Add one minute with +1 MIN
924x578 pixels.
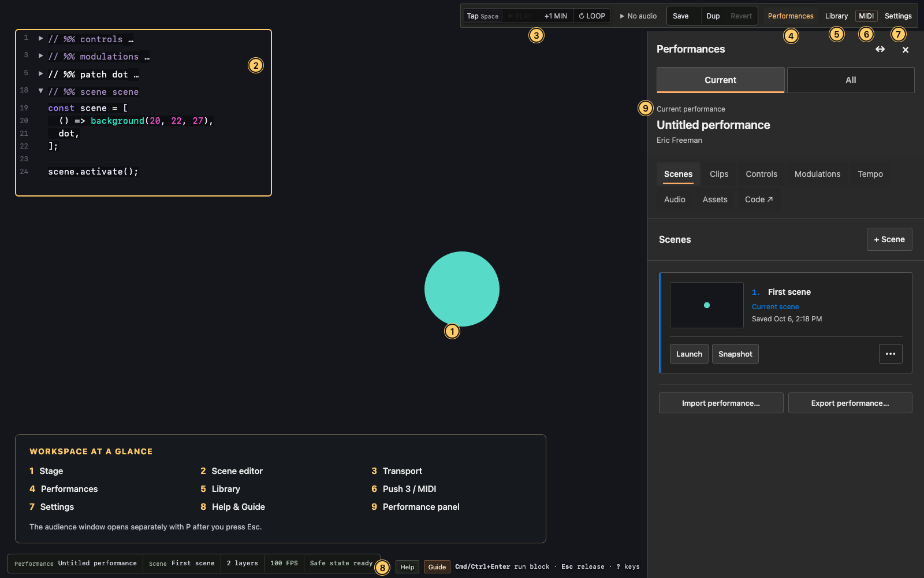point(556,16)
